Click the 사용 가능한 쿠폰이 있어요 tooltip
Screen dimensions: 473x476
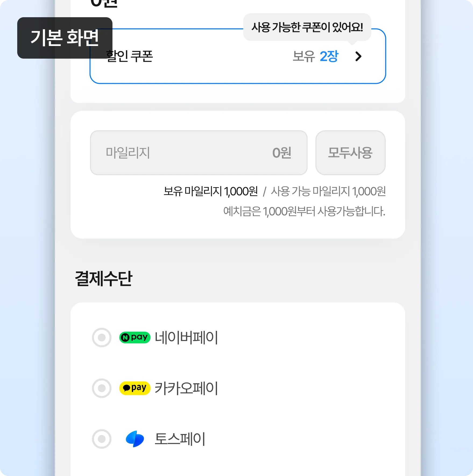pos(307,27)
